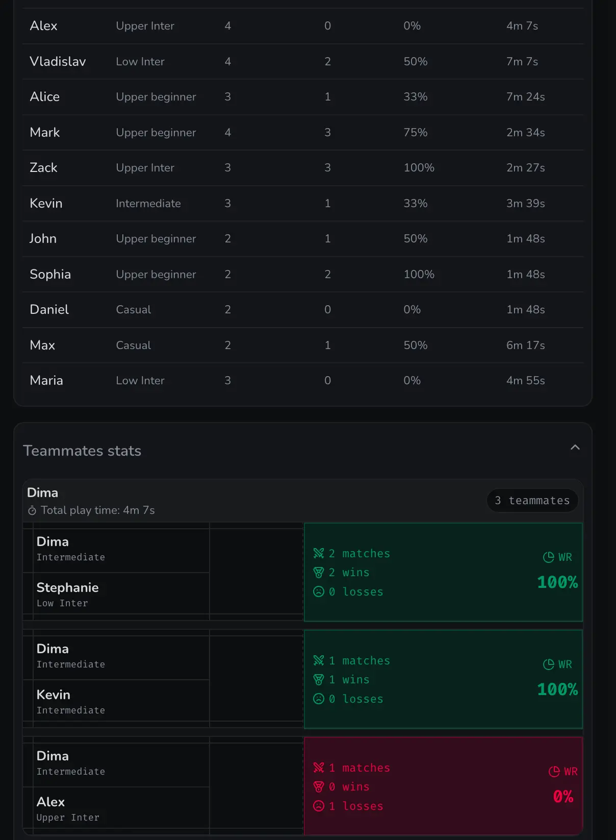Viewport: 616px width, 840px height.
Task: Select the red Dima-Alex losing stats card
Action: tap(443, 786)
